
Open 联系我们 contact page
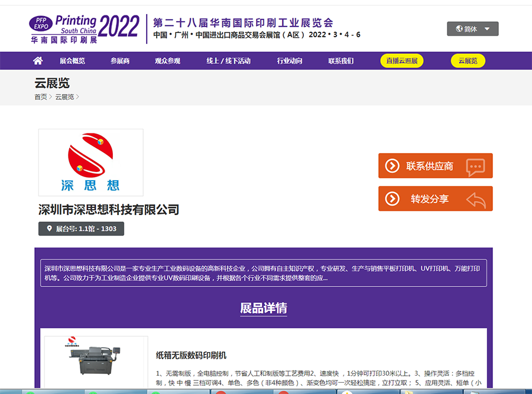point(341,61)
